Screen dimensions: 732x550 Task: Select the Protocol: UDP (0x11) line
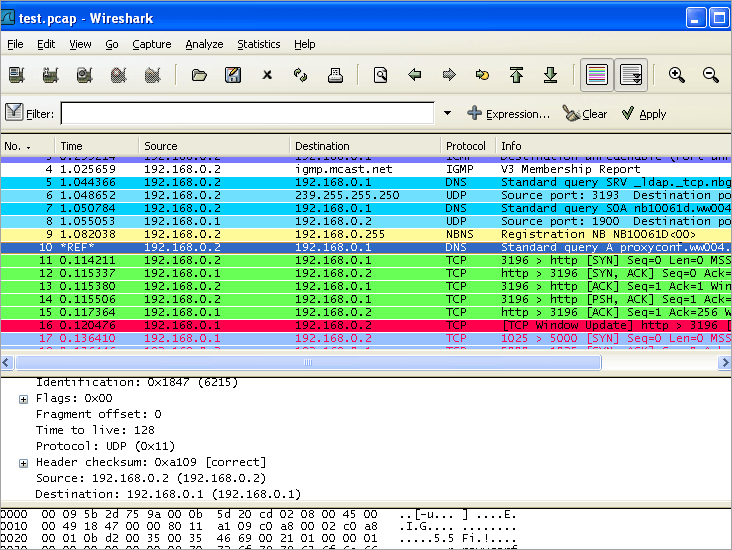point(106,446)
